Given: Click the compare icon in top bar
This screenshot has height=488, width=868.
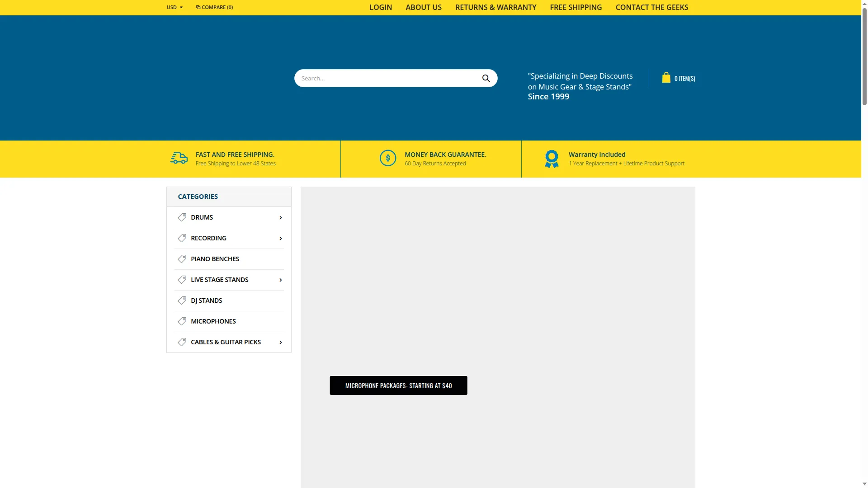Looking at the screenshot, I should [x=198, y=7].
